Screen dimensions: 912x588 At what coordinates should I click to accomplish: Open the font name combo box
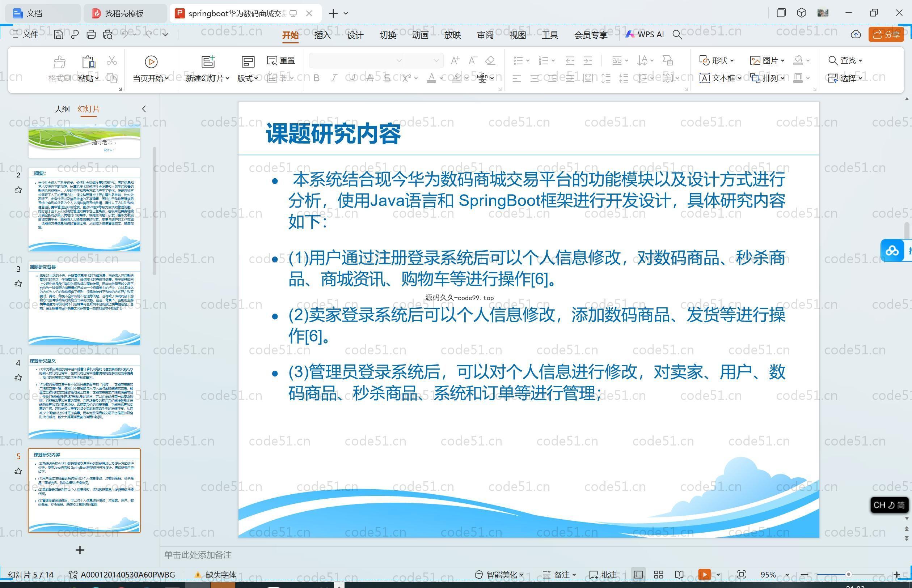coord(356,60)
